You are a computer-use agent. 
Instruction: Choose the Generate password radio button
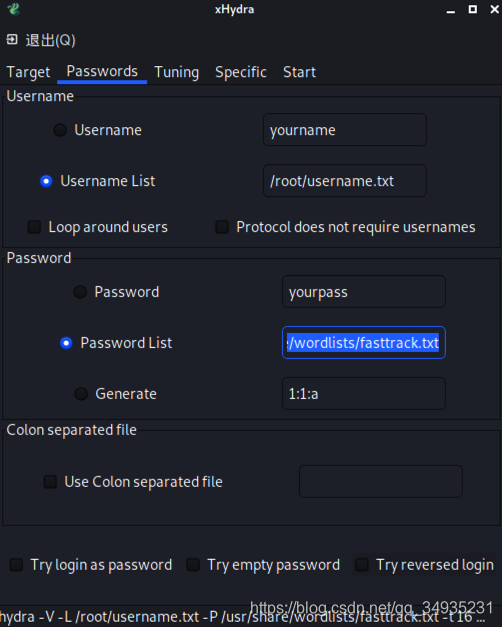coord(81,394)
